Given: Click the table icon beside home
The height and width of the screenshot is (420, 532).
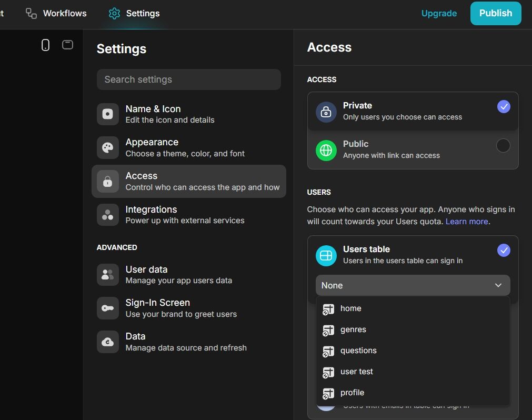Looking at the screenshot, I should tap(328, 309).
